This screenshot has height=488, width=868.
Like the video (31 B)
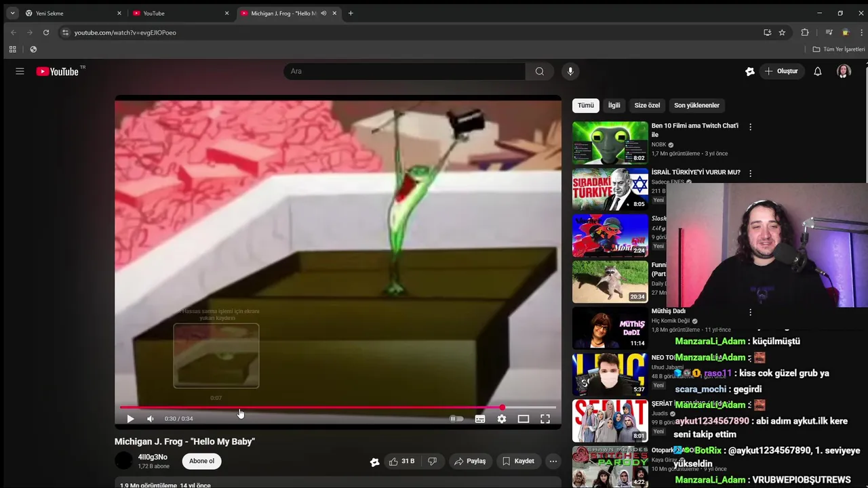[x=401, y=461]
